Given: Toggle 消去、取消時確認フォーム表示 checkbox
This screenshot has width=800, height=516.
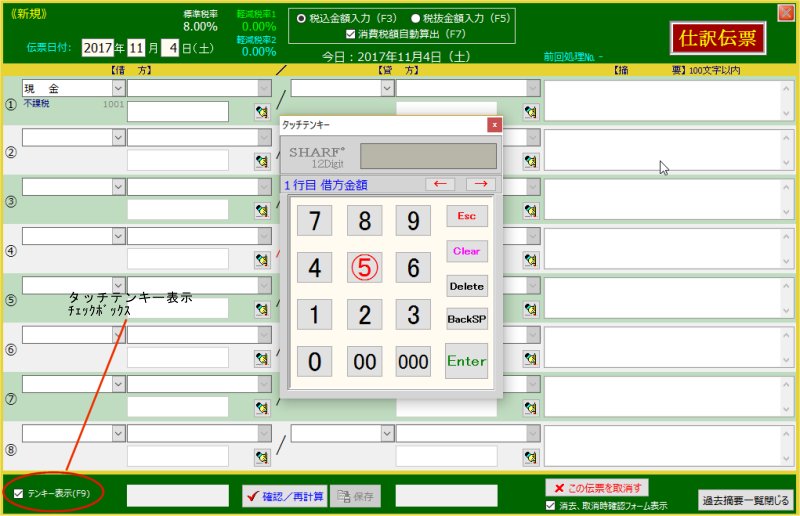Looking at the screenshot, I should 551,505.
